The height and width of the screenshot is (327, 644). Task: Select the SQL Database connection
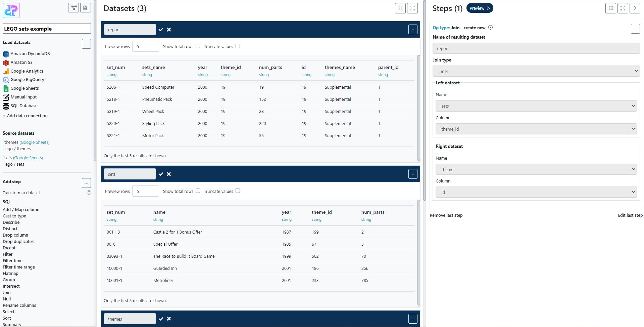(24, 106)
